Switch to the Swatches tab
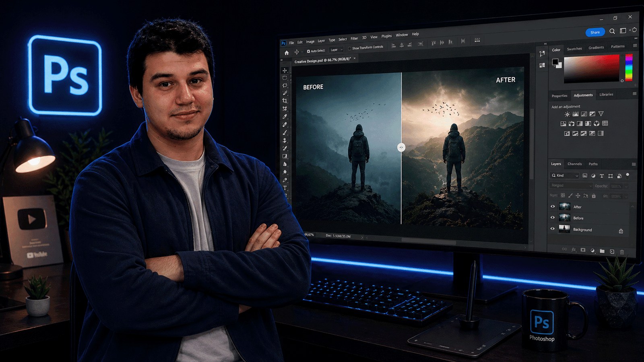 [574, 49]
